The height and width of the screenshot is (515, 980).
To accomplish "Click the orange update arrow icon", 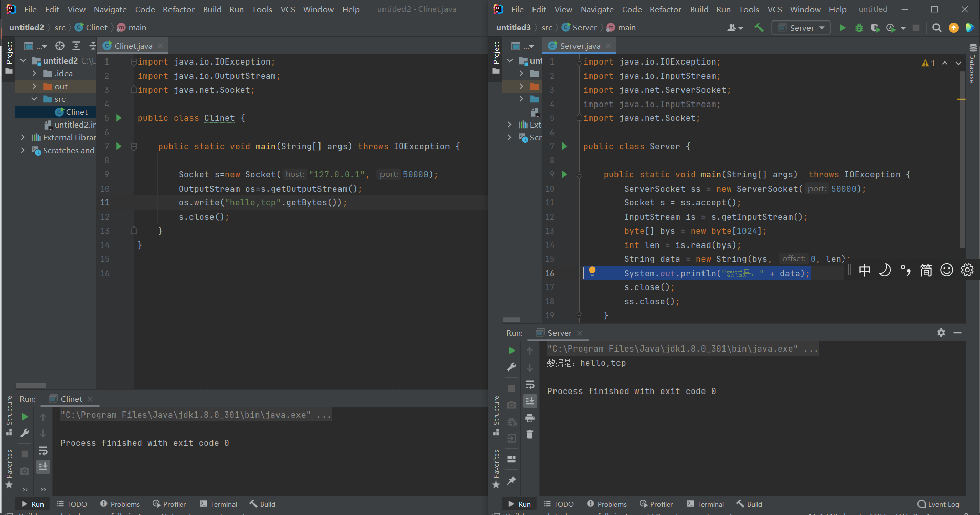I will point(953,28).
